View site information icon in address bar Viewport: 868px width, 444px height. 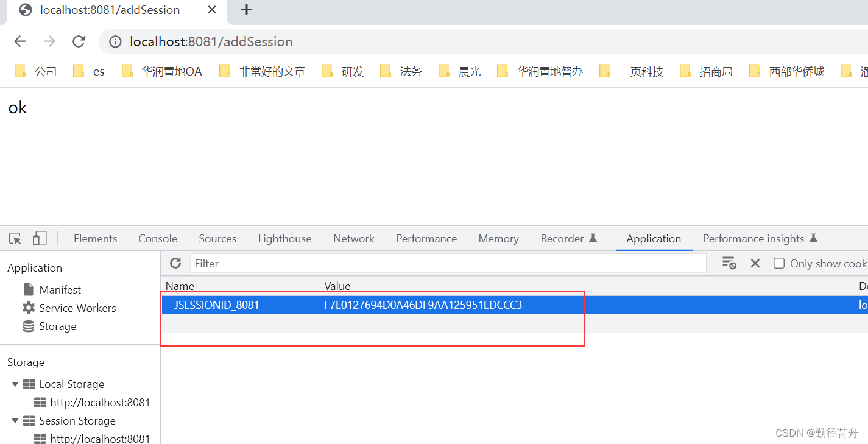[x=115, y=41]
